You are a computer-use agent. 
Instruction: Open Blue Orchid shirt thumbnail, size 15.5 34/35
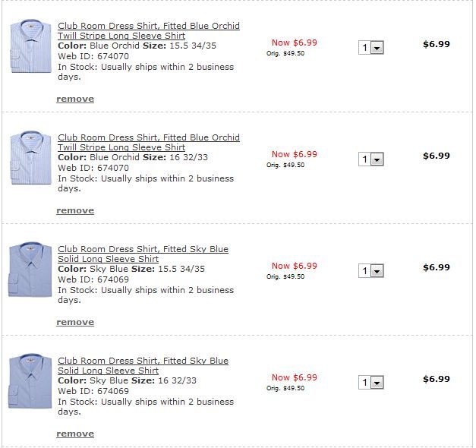[x=30, y=46]
